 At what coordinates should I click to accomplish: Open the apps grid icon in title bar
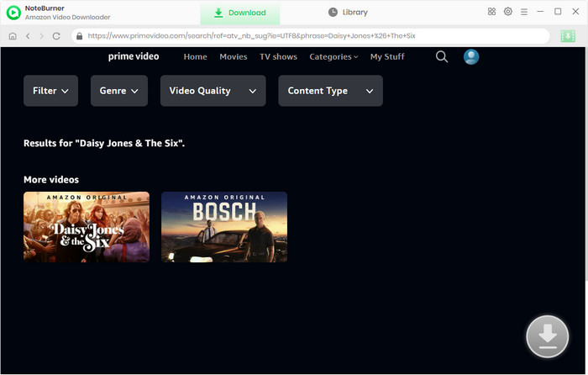pos(491,12)
